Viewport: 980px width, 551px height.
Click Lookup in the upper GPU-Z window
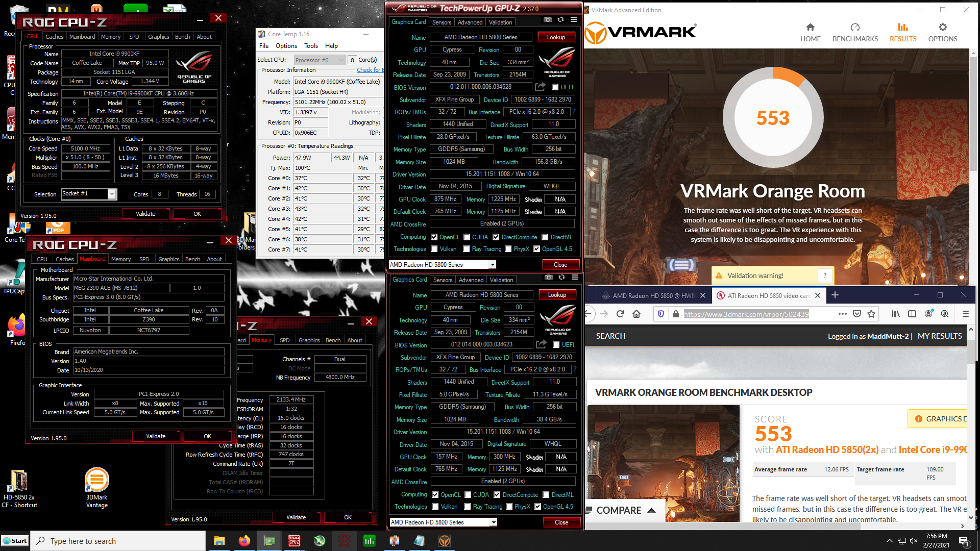[x=556, y=37]
